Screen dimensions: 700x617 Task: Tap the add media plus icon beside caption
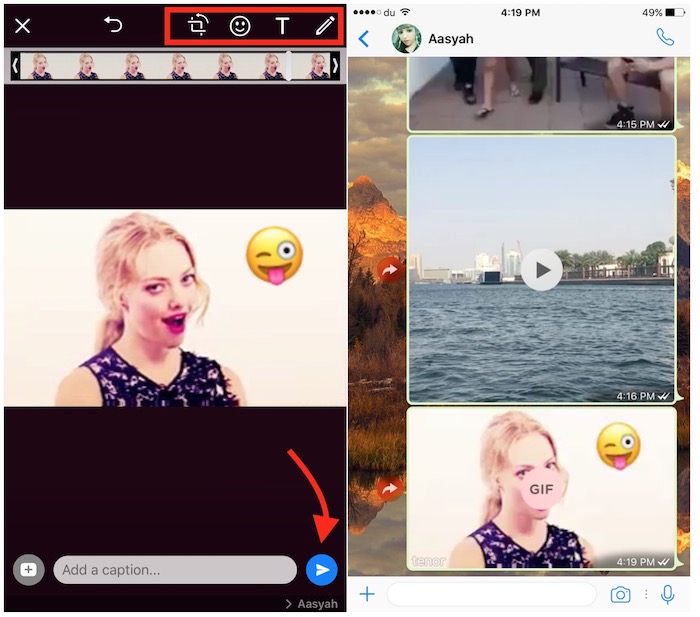pos(28,569)
